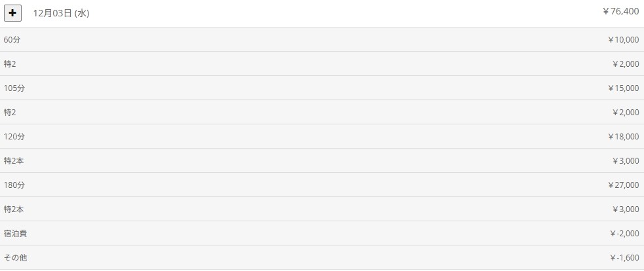Select the 12月03日 (水) date header

click(x=61, y=13)
